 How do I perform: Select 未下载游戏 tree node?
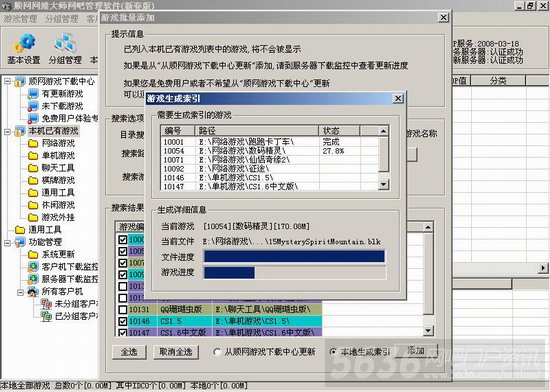point(62,106)
